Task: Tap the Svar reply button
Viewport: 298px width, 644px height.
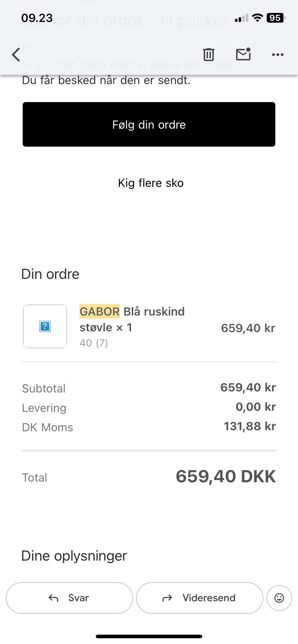Action: click(x=69, y=598)
